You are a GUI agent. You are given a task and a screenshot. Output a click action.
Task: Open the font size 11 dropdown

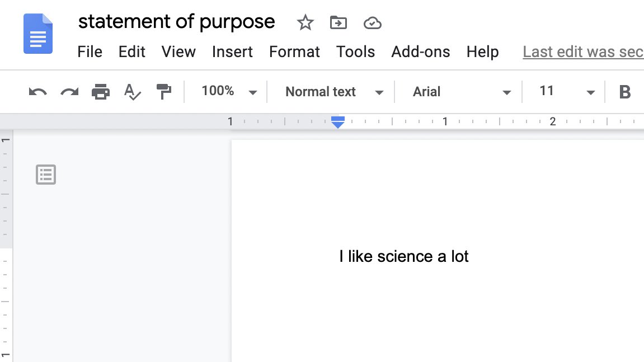[x=567, y=91]
